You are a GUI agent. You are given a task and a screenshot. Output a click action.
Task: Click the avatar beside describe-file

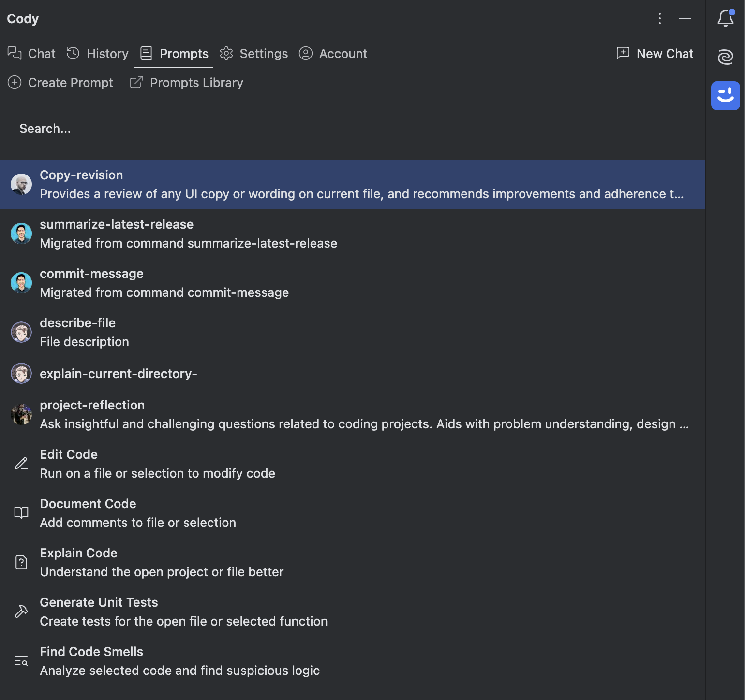(x=21, y=332)
